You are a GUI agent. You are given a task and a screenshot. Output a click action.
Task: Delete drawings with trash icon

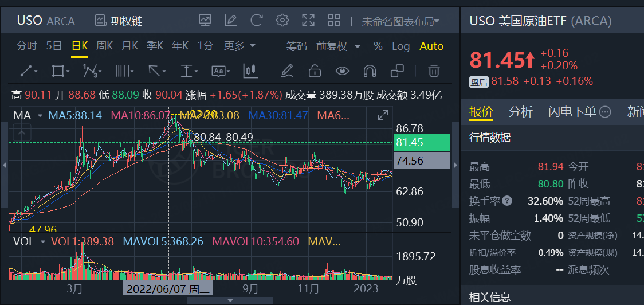(433, 71)
